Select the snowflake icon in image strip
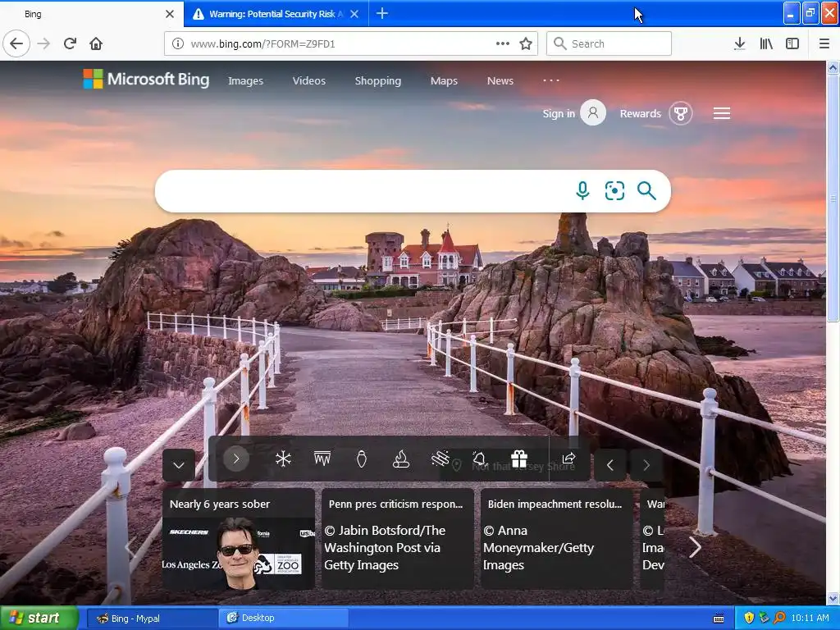This screenshot has height=630, width=840. 283,459
